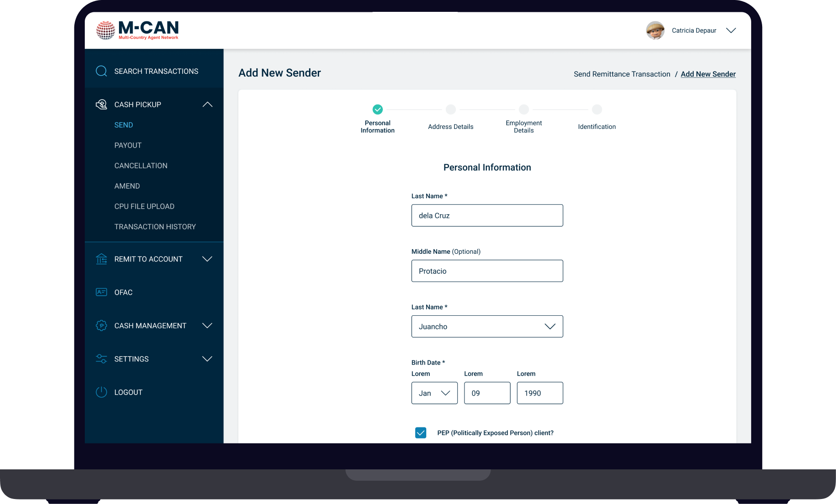Collapse the Cash Pickup menu chevron
Screen dimensions: 836x504
click(207, 104)
